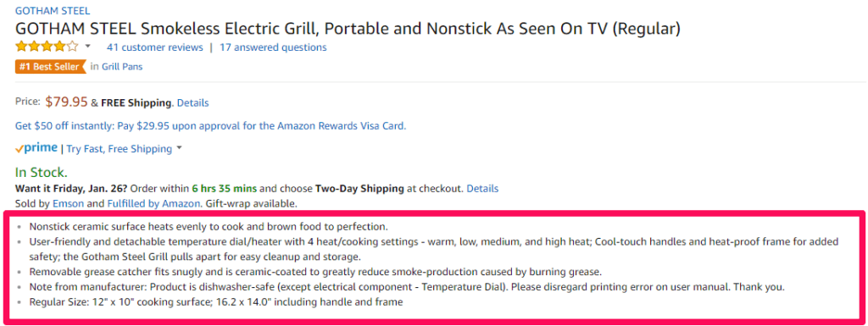
Task: Click the Regular Size bullet point
Action: (x=216, y=302)
